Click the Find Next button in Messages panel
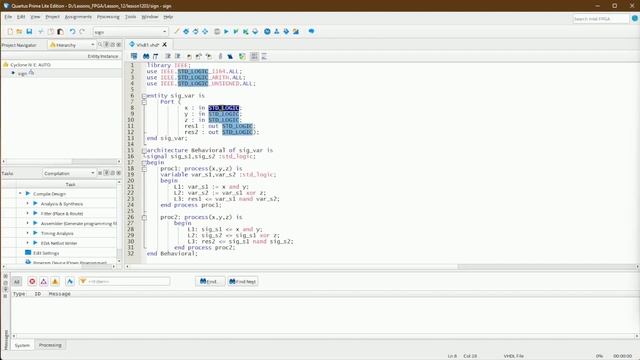Screen dimensions: 640x360 click(242, 281)
